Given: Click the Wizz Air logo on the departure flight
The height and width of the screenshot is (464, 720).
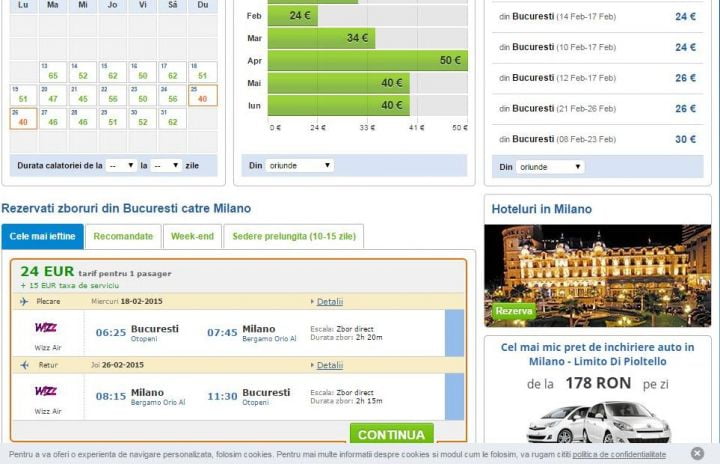Looking at the screenshot, I should (x=46, y=328).
